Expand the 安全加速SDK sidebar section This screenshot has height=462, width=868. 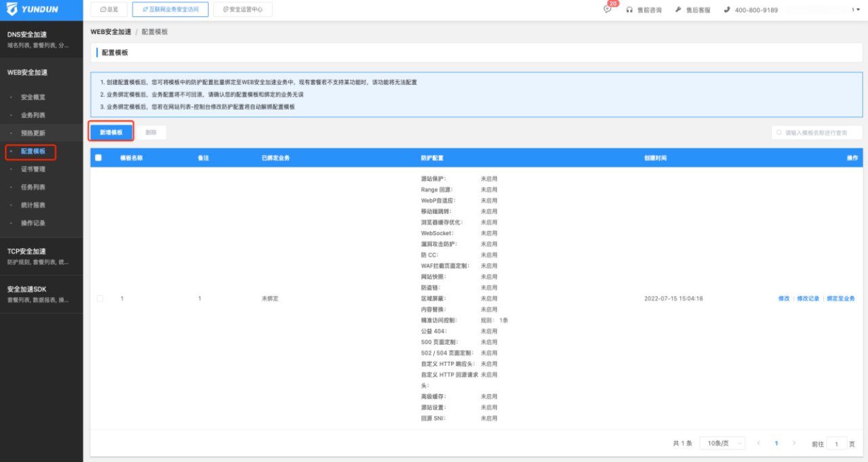41,294
